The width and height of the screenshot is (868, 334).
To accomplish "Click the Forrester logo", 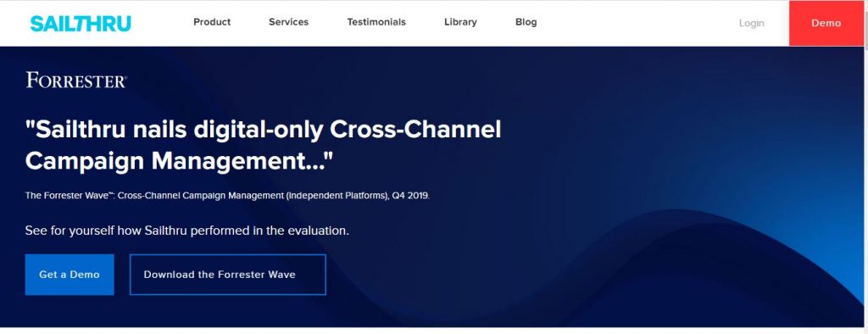I will [x=76, y=81].
